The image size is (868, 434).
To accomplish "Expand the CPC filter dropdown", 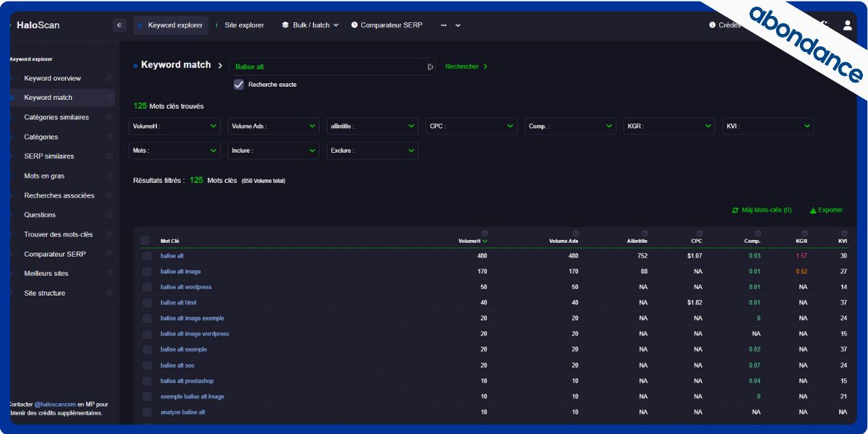I will pos(471,127).
